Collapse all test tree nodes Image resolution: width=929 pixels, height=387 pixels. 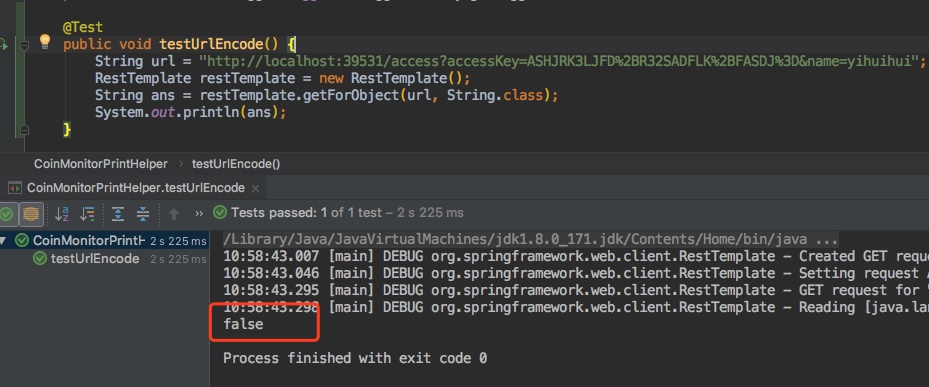[143, 214]
